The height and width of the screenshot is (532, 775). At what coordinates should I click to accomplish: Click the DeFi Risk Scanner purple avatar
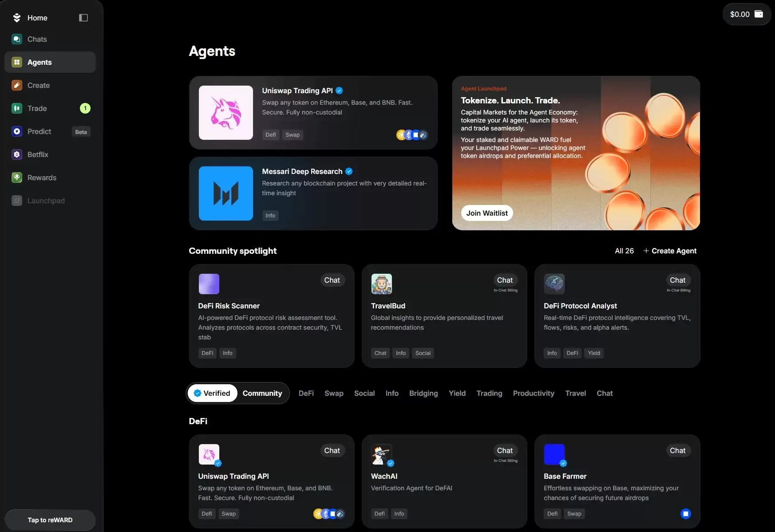click(x=209, y=284)
